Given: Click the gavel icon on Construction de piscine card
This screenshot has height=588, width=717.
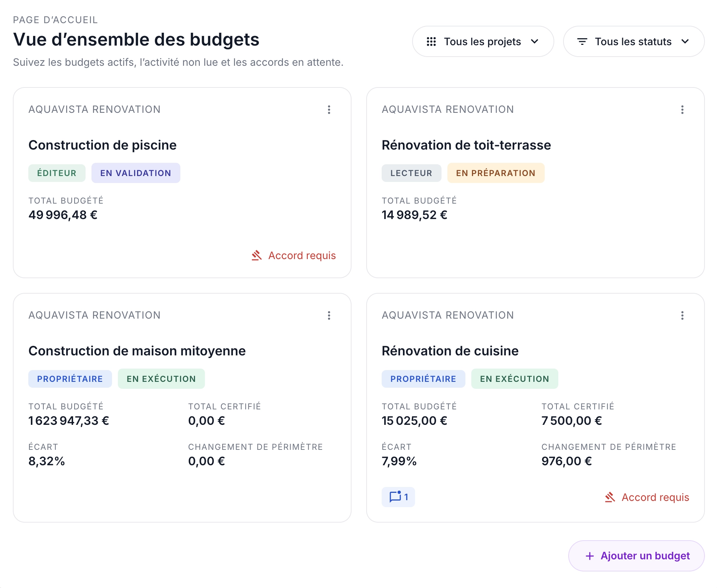Looking at the screenshot, I should click(x=257, y=255).
